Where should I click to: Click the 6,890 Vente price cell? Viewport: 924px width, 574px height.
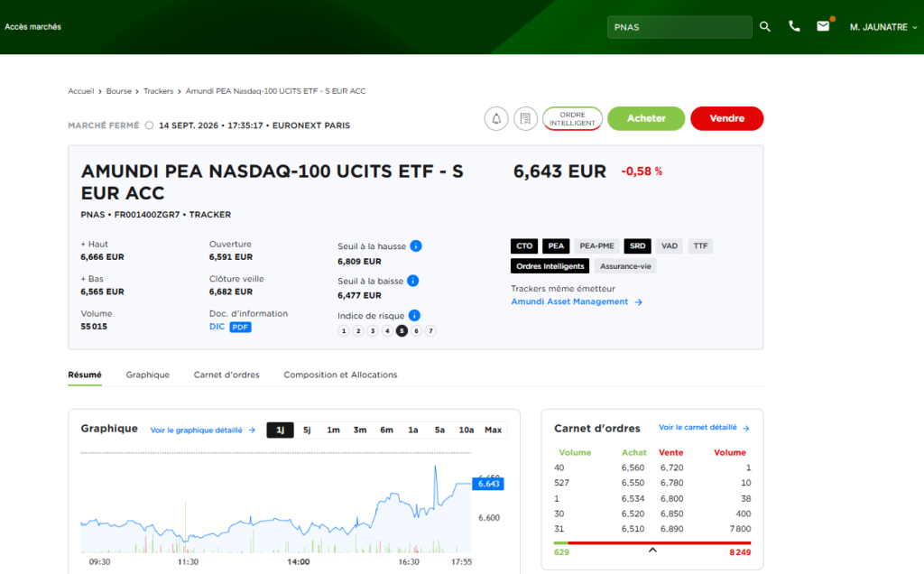point(671,529)
